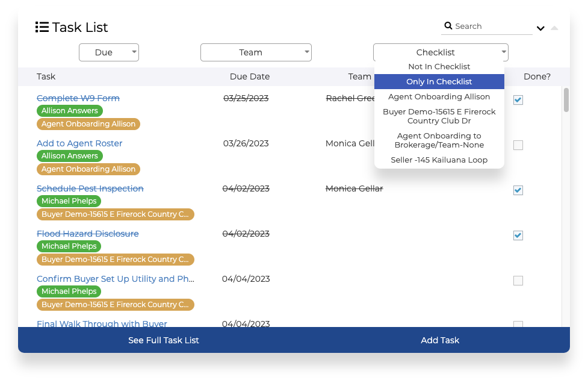This screenshot has height=383, width=588.
Task: Click 04/04/2023 date in Confirm Buyer Set Up row
Action: pyautogui.click(x=246, y=279)
